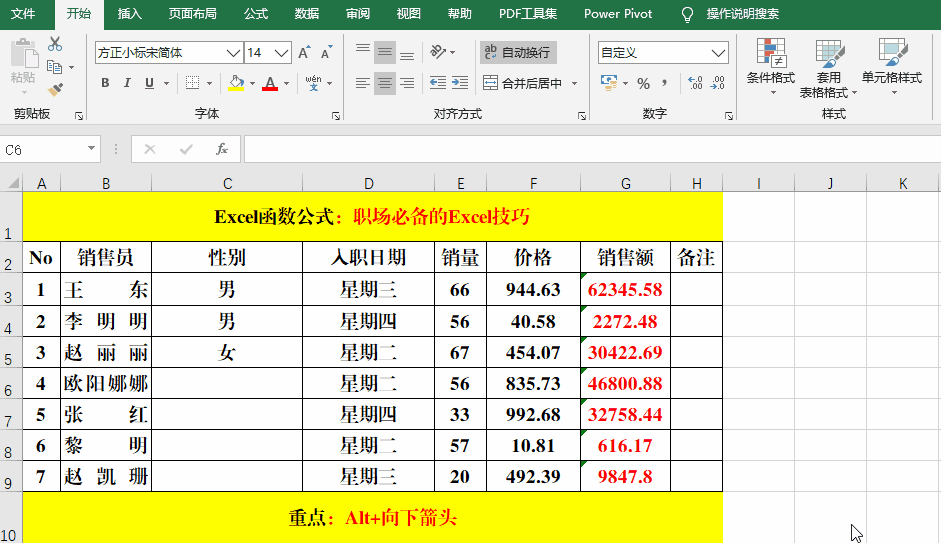
Task: Click the Borders icon
Action: 193,83
